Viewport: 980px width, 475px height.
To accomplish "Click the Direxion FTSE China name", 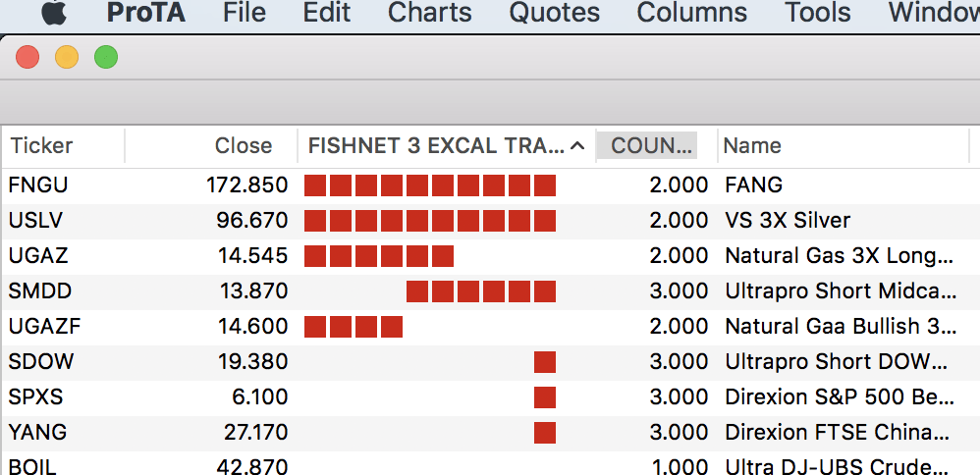I will [x=838, y=433].
